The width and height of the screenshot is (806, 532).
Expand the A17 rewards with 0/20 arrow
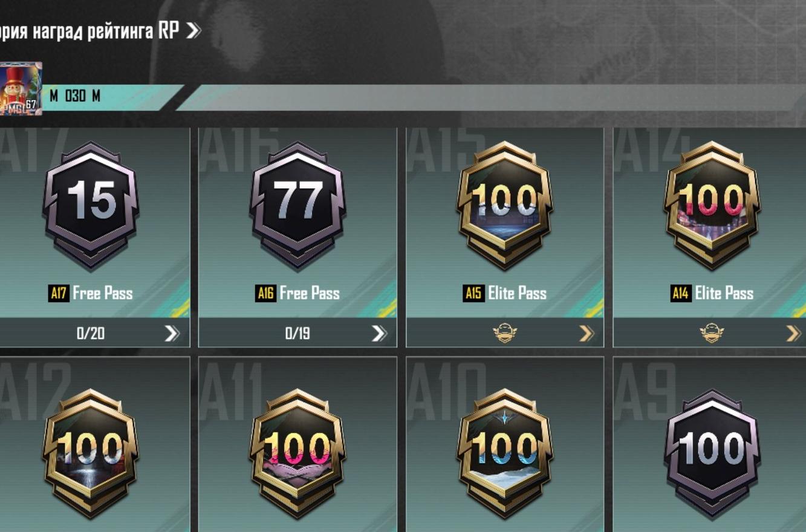point(172,333)
